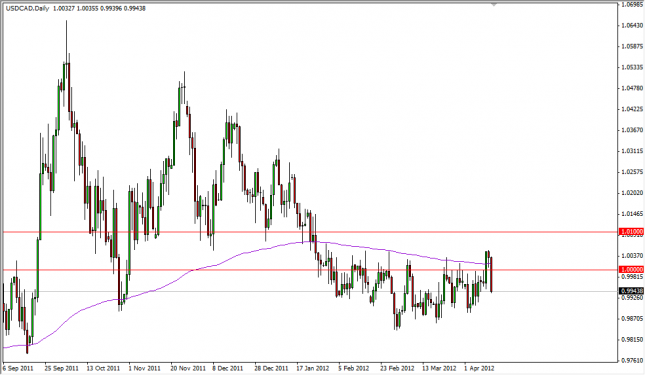The height and width of the screenshot is (375, 645).
Task: Click the 1.05335 price axis label
Action: [632, 67]
